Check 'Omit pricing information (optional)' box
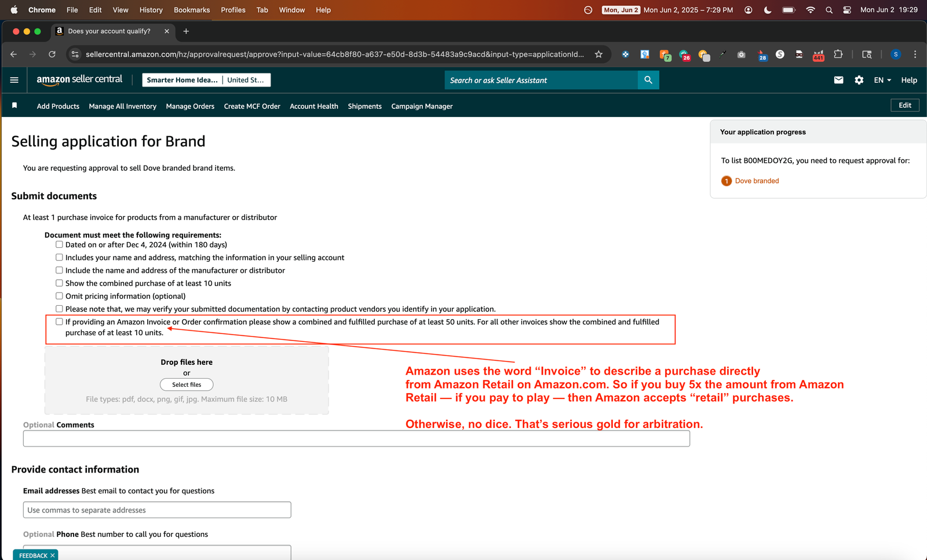This screenshot has height=560, width=927. (x=59, y=296)
